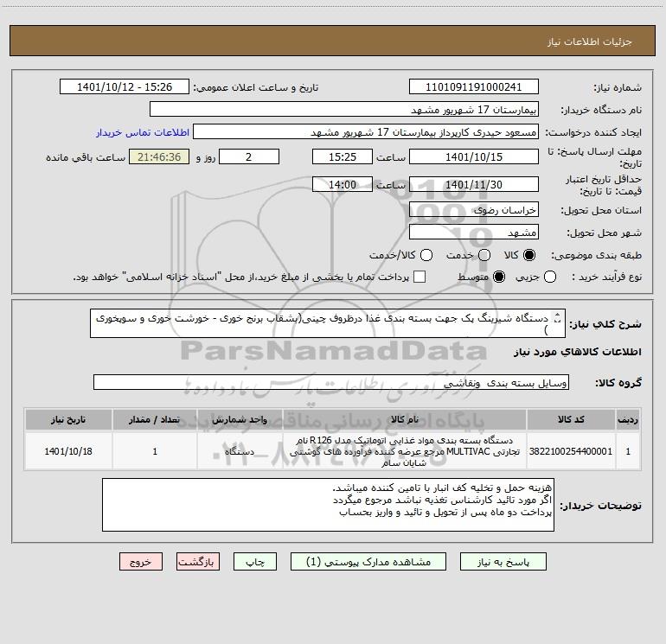
Task: Select the 'کالا/خدمت' radio button
Action: point(426,255)
